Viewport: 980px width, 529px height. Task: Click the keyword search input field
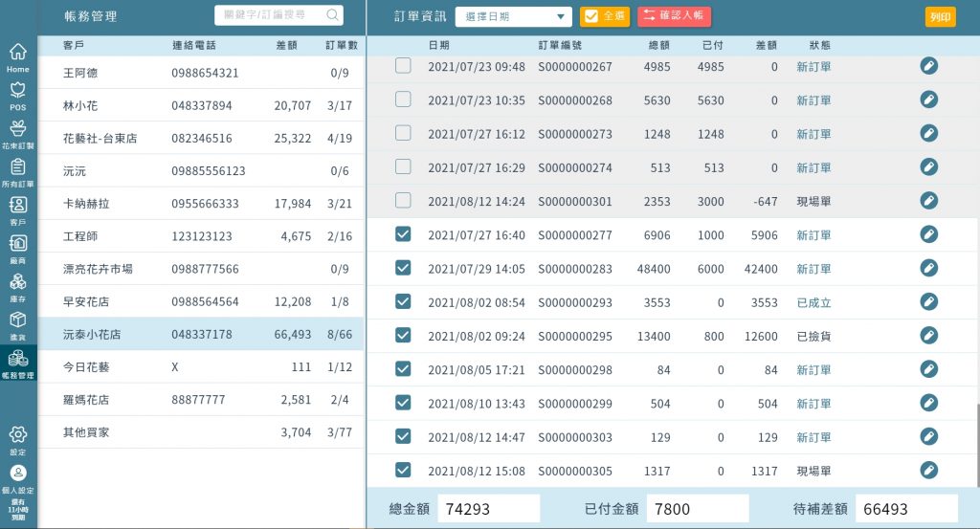[278, 15]
